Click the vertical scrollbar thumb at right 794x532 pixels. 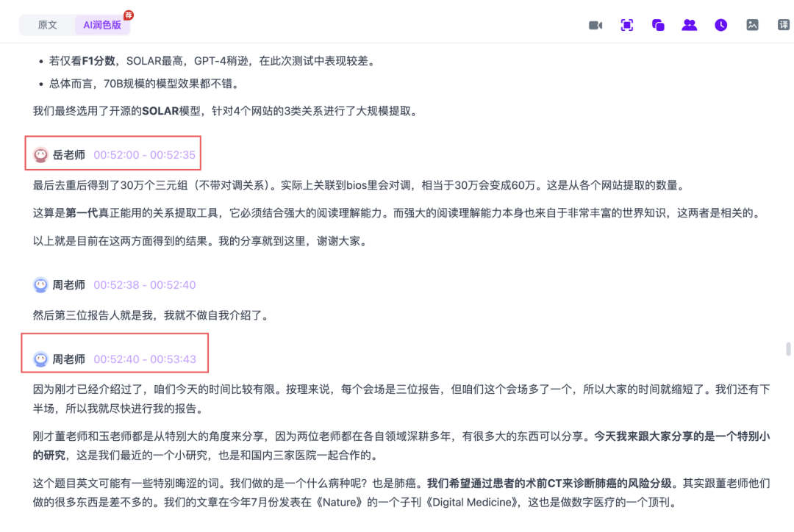coord(788,349)
